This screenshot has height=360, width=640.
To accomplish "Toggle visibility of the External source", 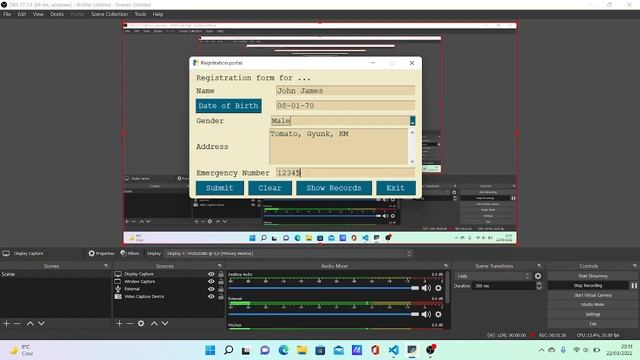I will pyautogui.click(x=211, y=289).
